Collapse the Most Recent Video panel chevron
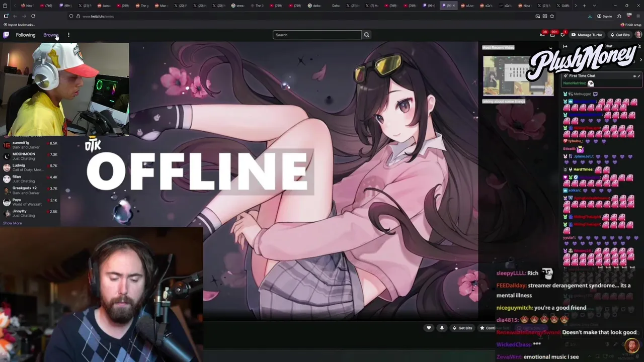The height and width of the screenshot is (362, 644). point(550,48)
